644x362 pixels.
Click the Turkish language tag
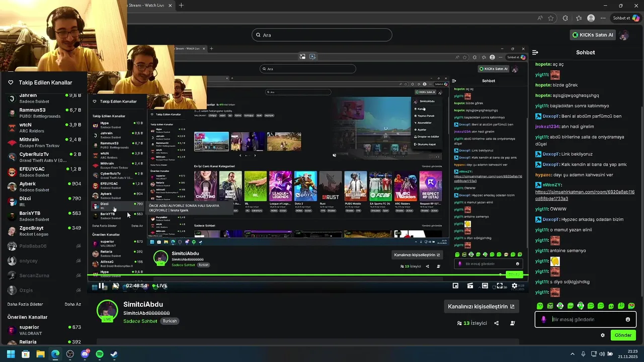coord(170,321)
